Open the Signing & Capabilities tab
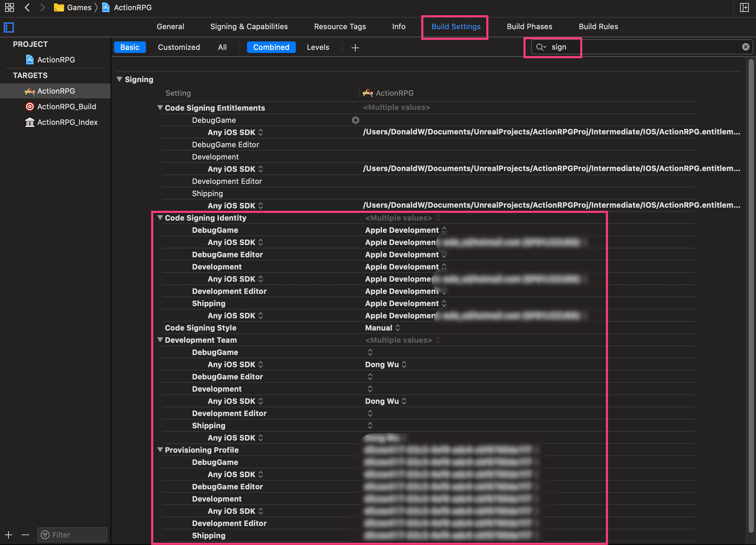 [x=249, y=26]
